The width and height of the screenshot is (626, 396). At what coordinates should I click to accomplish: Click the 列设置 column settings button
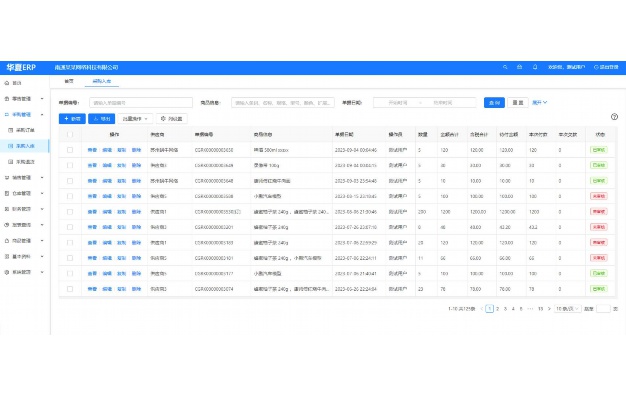(172, 119)
